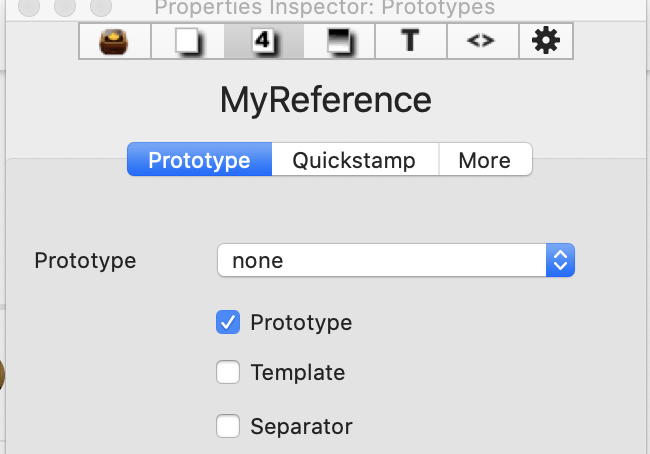The image size is (650, 454).
Task: Minimize the Properties Inspector window
Action: click(x=65, y=5)
